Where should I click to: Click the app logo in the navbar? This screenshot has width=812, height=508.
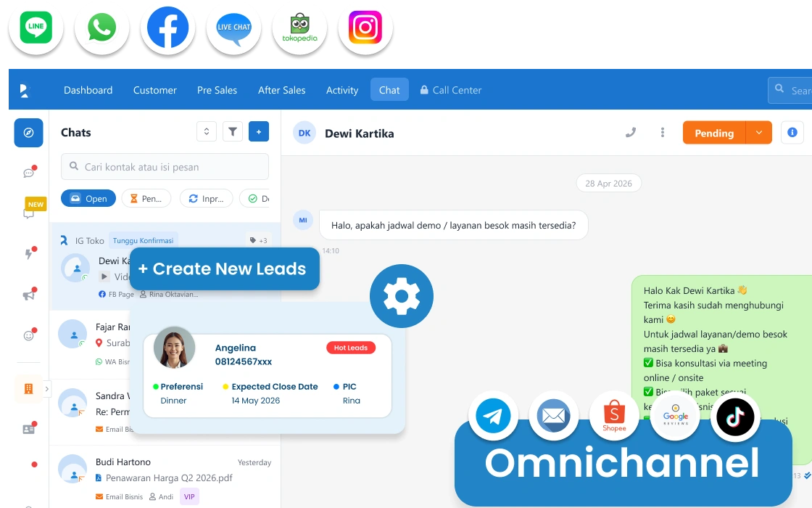(x=25, y=90)
